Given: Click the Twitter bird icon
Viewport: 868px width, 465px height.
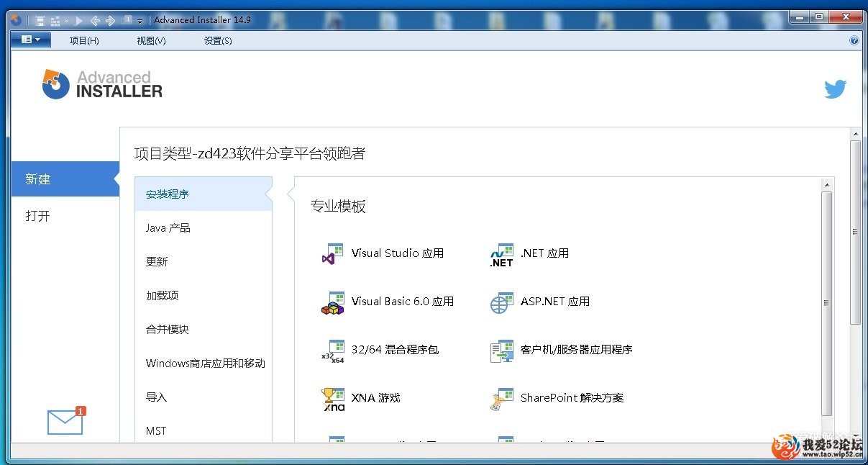Looking at the screenshot, I should [x=835, y=89].
